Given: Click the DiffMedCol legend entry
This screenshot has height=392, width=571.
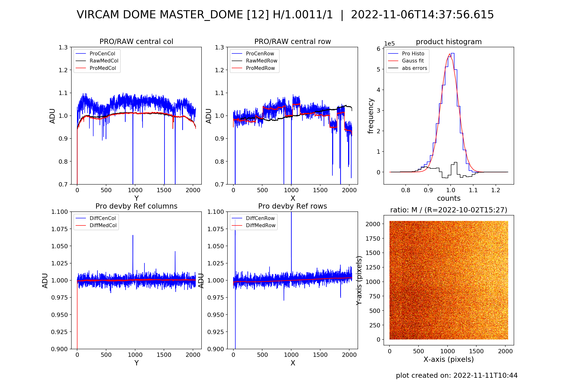Looking at the screenshot, I should [x=103, y=225].
